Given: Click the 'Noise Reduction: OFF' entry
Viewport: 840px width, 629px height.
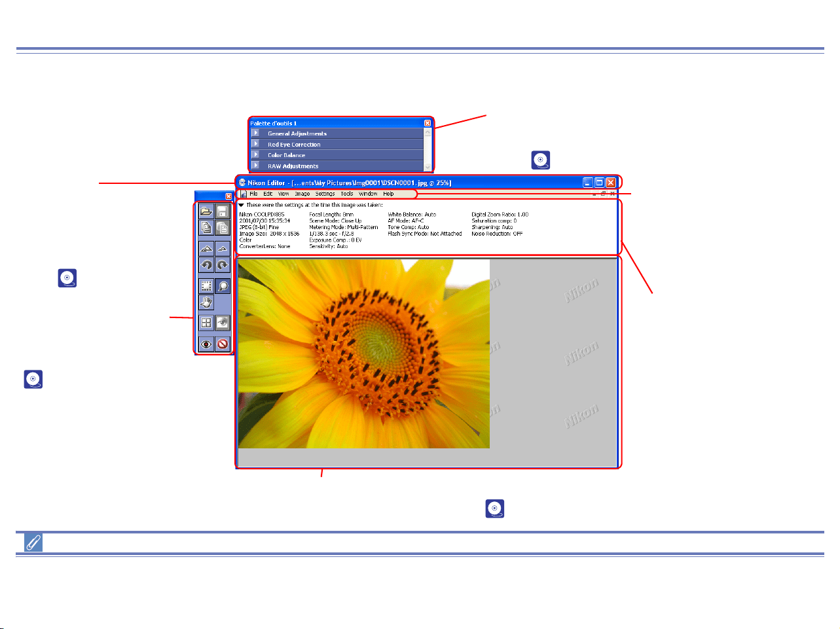Looking at the screenshot, I should click(497, 234).
